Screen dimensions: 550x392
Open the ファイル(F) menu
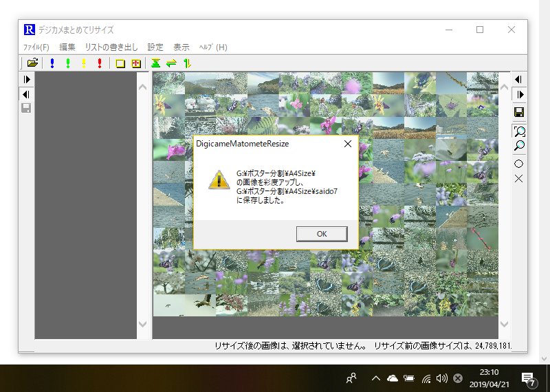[x=36, y=47]
